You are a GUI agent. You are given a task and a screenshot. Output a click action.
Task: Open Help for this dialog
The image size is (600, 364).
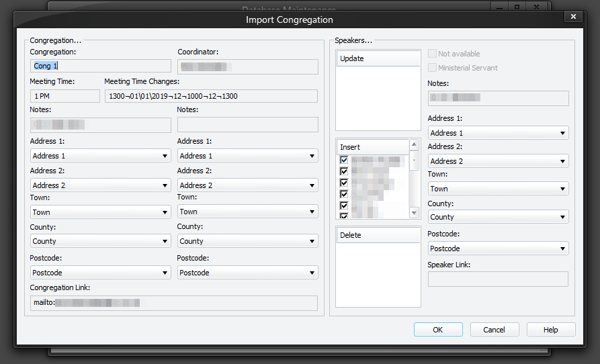550,330
